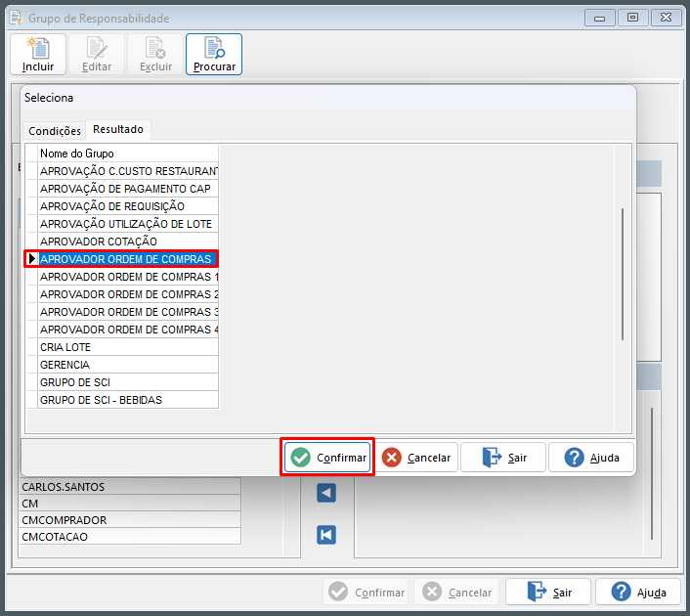Select user CMCOTACAO in background list
This screenshot has width=690, height=616.
(130, 537)
